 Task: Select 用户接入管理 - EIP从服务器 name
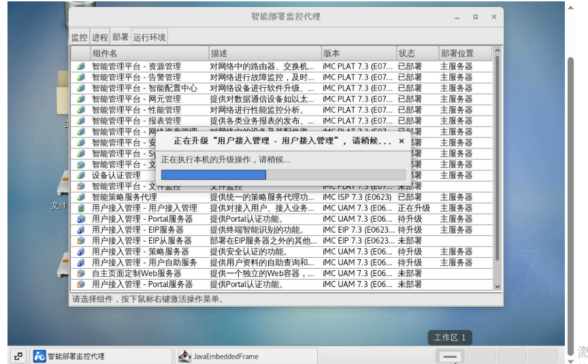tap(142, 240)
